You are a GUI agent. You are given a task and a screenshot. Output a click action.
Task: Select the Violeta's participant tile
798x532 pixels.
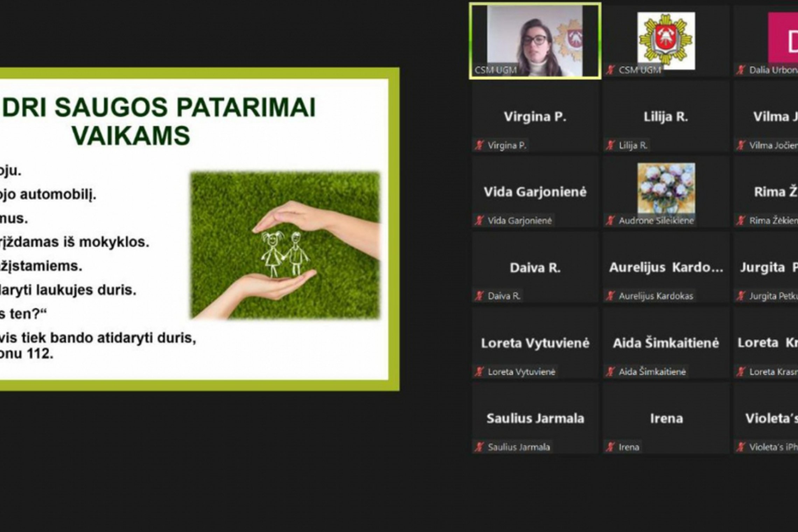point(766,418)
